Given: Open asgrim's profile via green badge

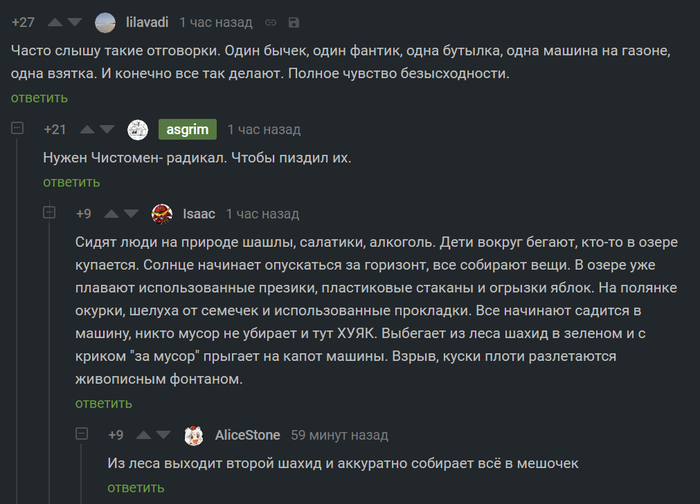Looking at the screenshot, I should click(187, 130).
